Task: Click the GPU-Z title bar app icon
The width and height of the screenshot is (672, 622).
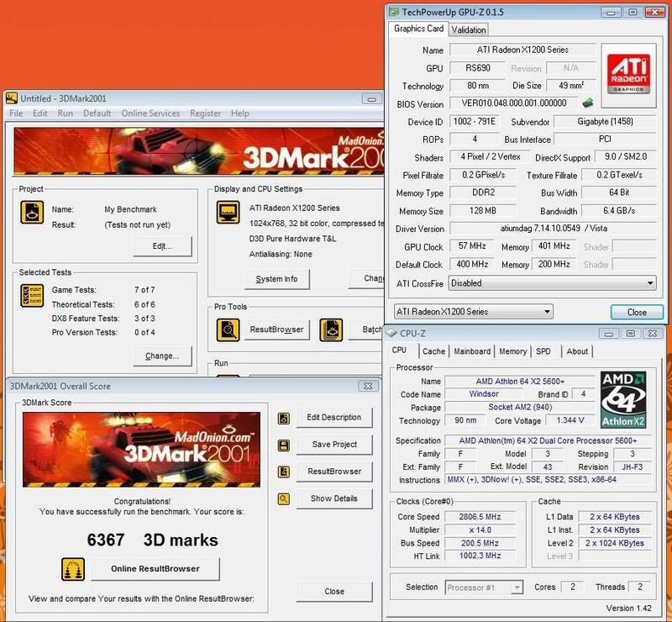Action: click(393, 12)
